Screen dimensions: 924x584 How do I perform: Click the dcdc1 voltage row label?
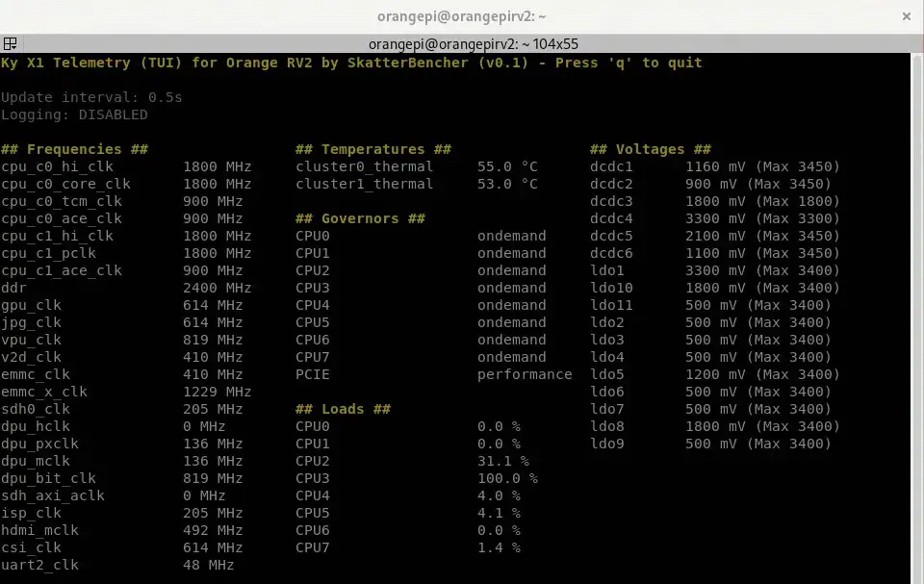pyautogui.click(x=611, y=166)
